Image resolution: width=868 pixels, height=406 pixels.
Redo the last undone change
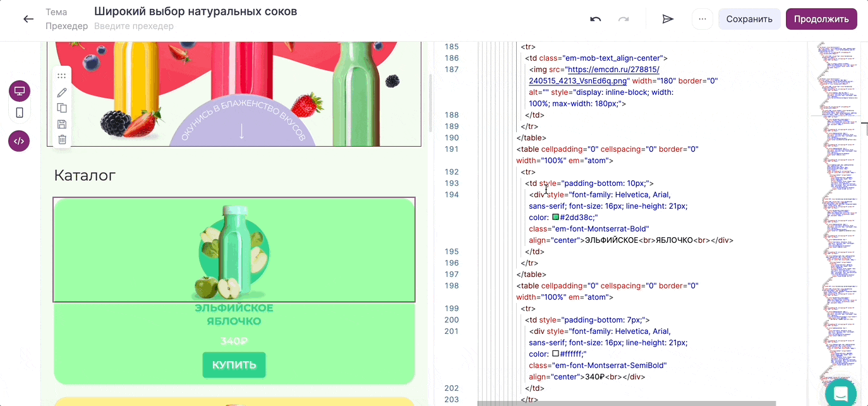(x=624, y=19)
